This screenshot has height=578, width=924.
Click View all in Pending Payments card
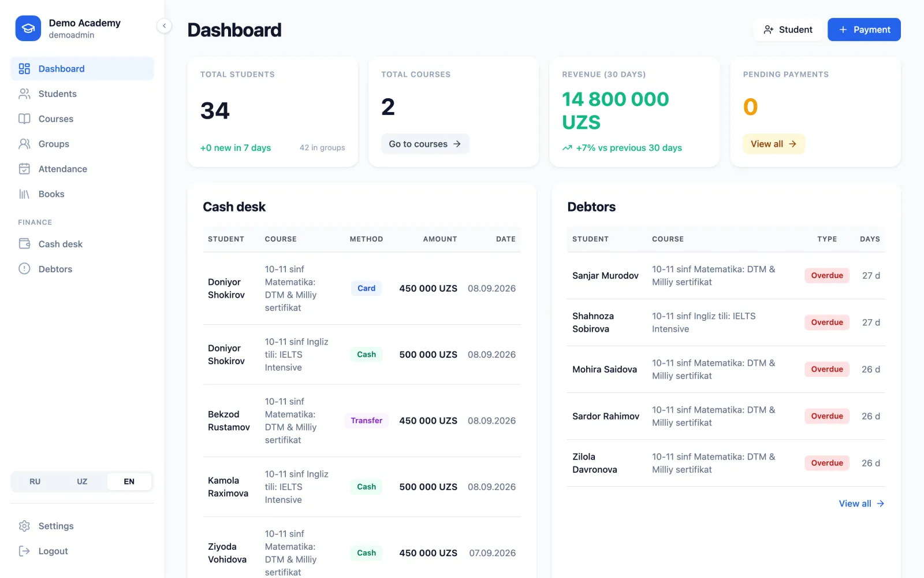(774, 144)
